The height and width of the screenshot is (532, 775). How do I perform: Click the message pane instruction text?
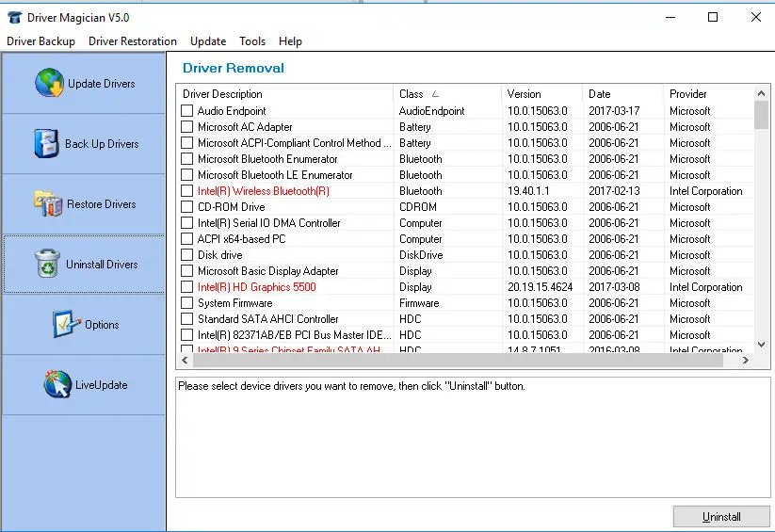click(351, 386)
